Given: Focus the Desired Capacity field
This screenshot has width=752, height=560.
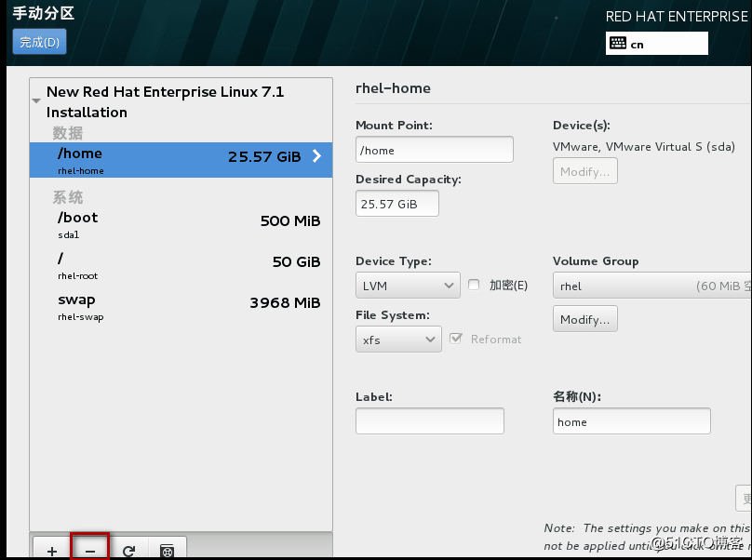Looking at the screenshot, I should pos(397,204).
